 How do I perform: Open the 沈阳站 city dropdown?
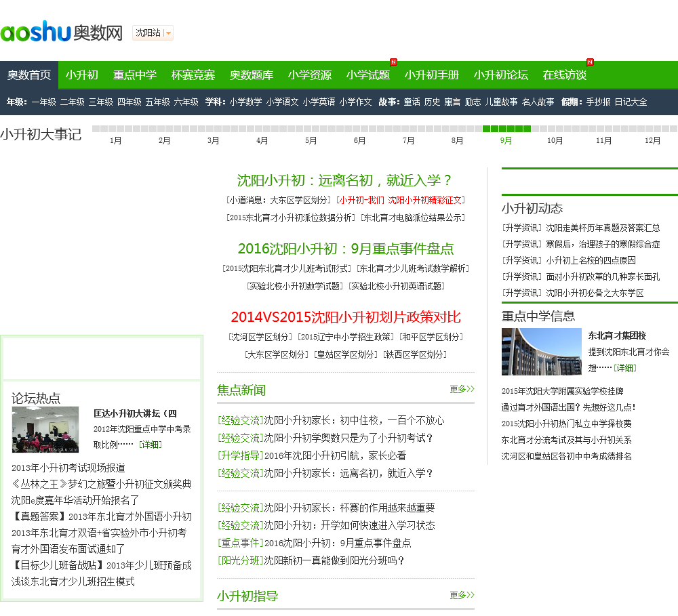tap(153, 33)
